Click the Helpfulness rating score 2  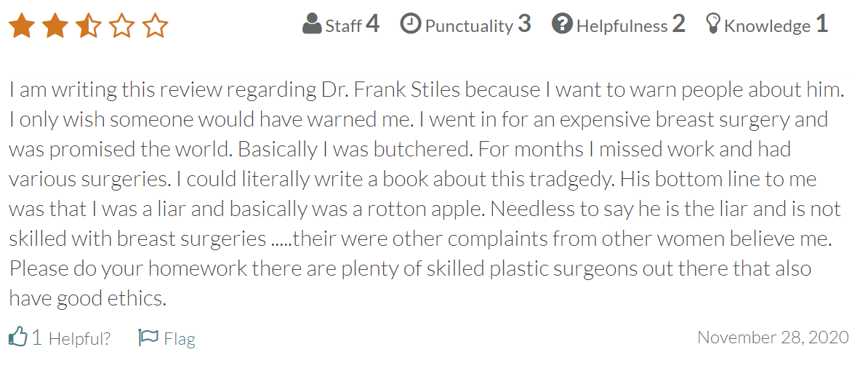point(678,25)
